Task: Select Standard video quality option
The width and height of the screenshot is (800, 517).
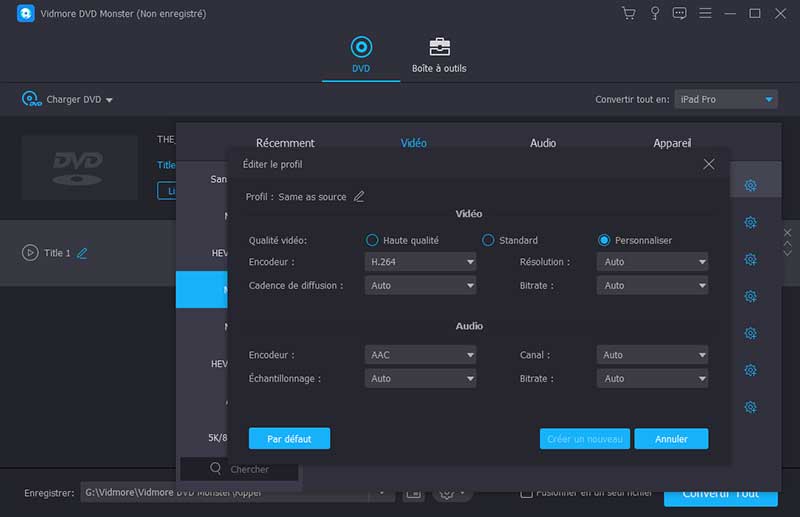Action: click(488, 240)
